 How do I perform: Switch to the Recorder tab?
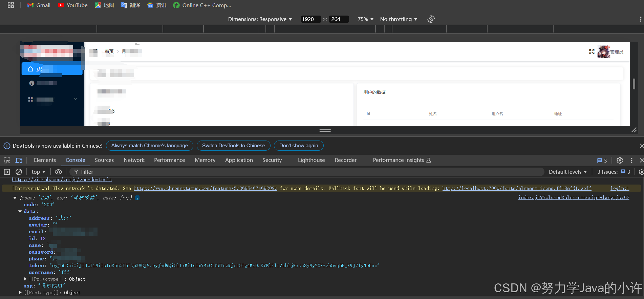pos(346,160)
